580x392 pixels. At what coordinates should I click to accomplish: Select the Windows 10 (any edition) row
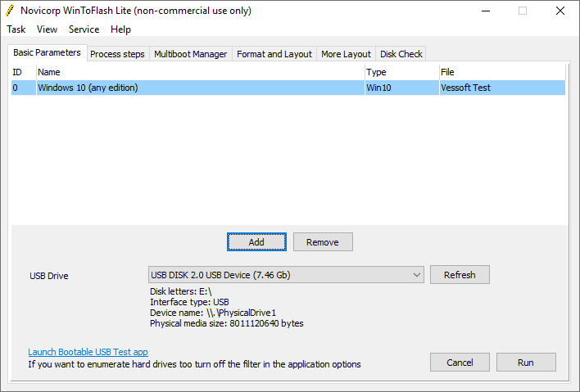(x=288, y=88)
